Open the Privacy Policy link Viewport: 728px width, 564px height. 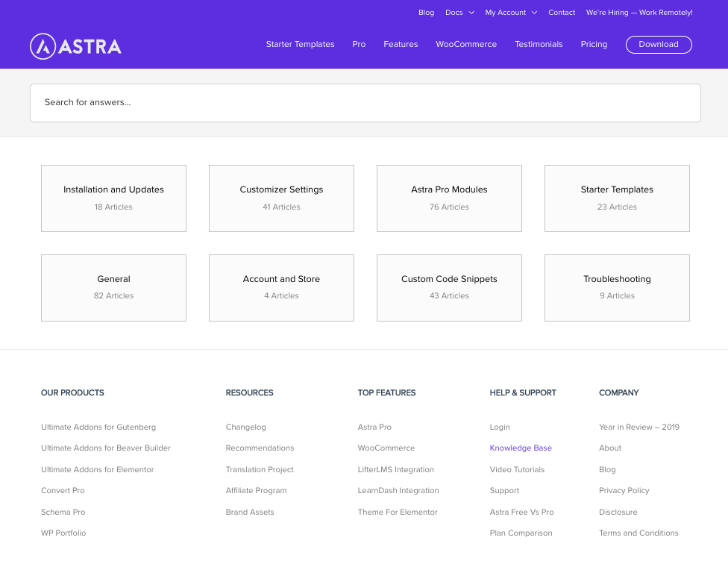point(624,491)
